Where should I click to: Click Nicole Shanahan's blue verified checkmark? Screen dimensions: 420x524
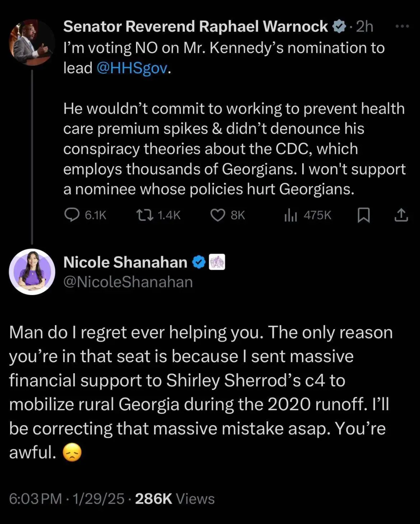(199, 262)
